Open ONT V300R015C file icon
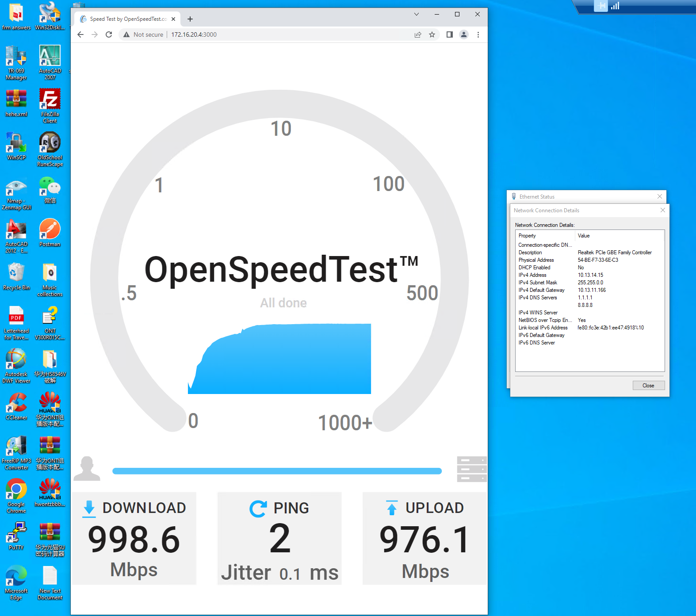The width and height of the screenshot is (696, 616). [x=50, y=323]
